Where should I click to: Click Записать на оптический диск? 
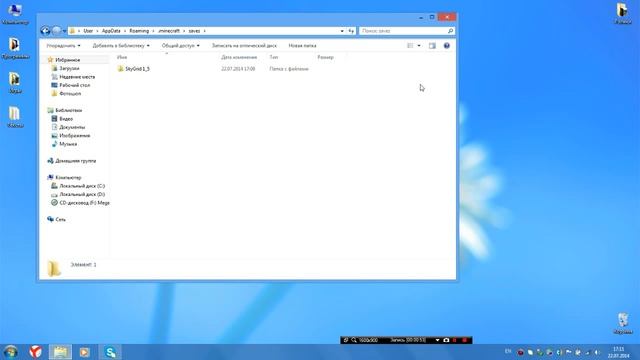coord(244,46)
